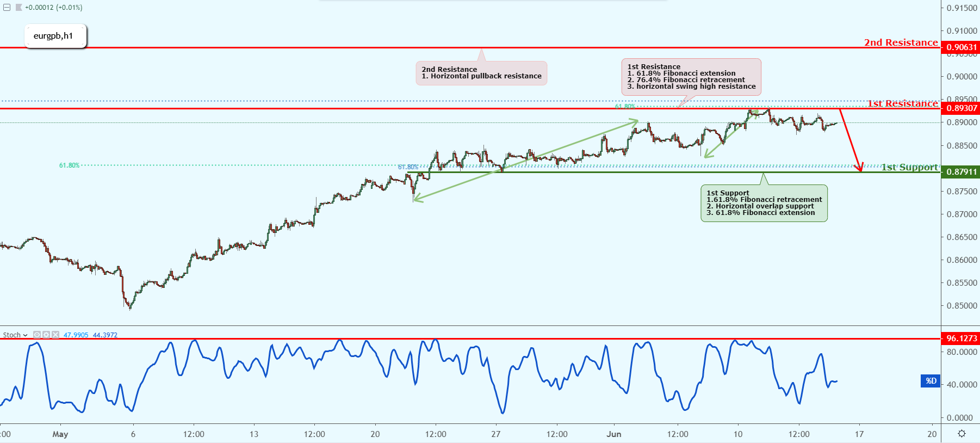Click the 1st Resistance Fibonacci annotation box
Viewport: 980px width, 443px height.
click(x=691, y=77)
